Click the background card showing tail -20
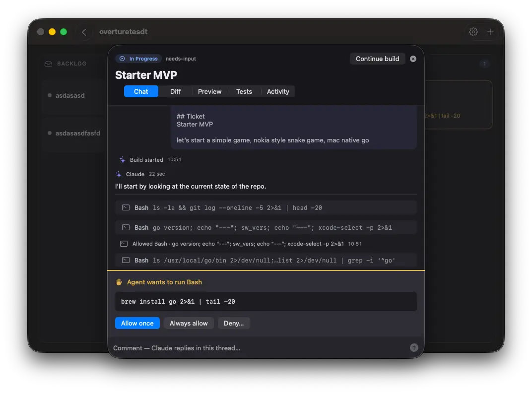This screenshot has width=532, height=395. click(458, 105)
